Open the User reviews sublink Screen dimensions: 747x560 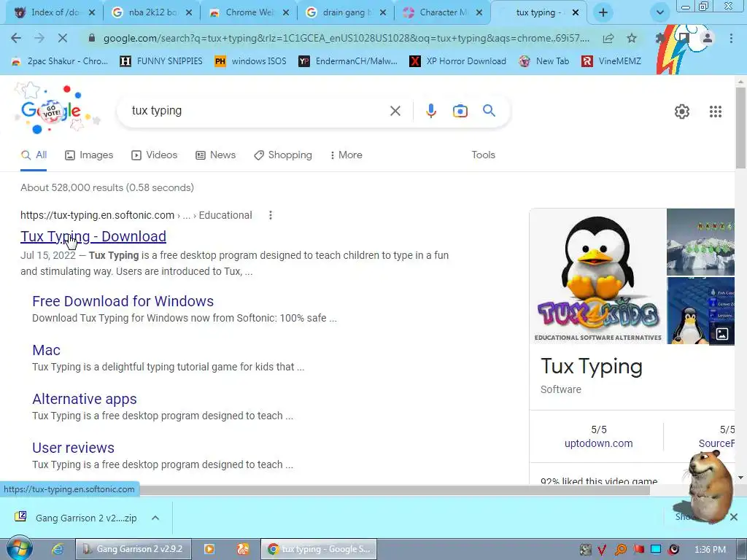click(74, 448)
